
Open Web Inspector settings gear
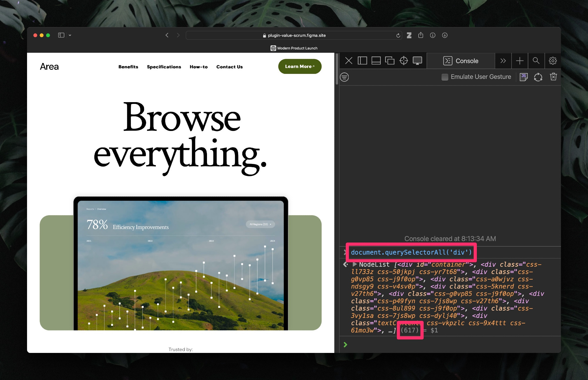coord(553,61)
